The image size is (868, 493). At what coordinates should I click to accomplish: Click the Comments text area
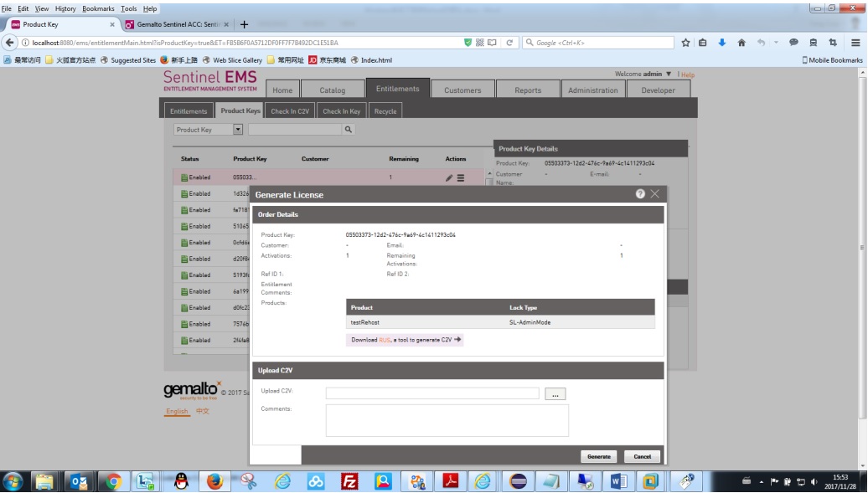(x=447, y=420)
